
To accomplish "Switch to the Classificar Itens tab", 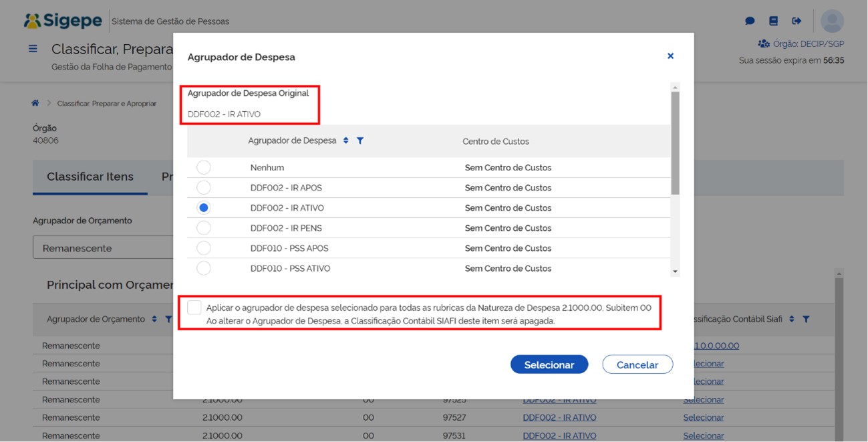I will [x=90, y=177].
